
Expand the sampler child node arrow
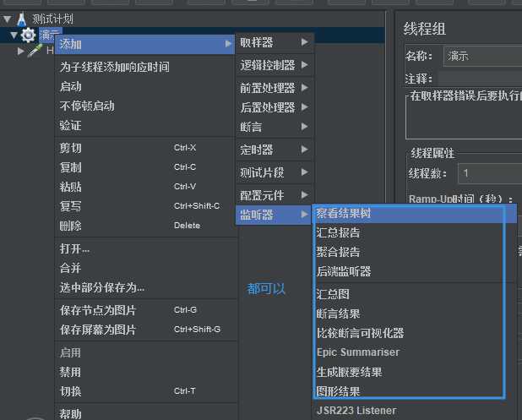point(20,51)
